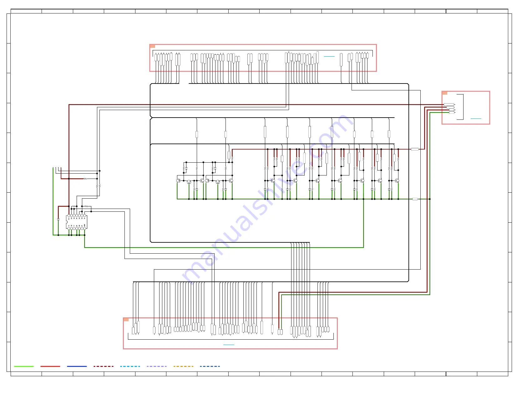
Task: Click the solid blue legend line
Action: tap(77, 366)
